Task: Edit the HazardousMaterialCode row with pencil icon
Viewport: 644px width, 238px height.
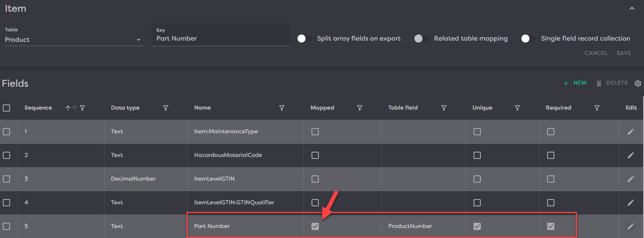Action: [630, 155]
